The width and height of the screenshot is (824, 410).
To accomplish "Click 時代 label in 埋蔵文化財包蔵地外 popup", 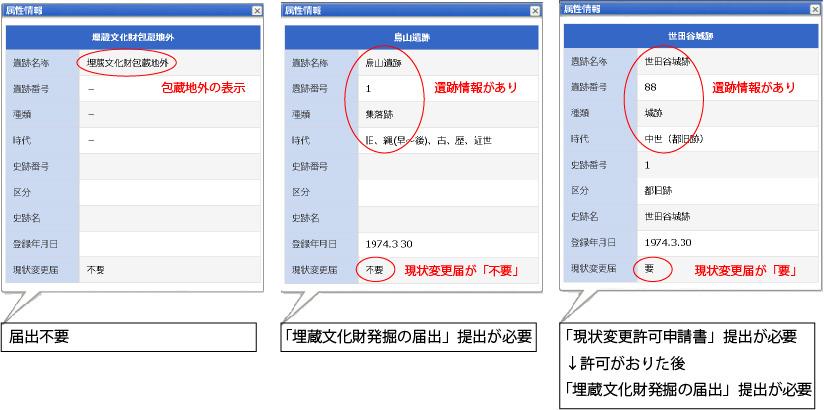I will pos(22,140).
